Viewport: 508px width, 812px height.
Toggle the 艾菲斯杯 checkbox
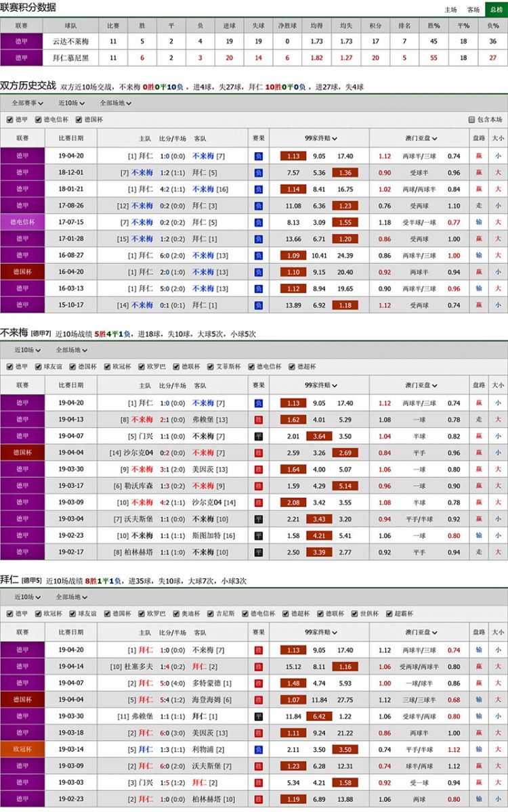(x=210, y=367)
